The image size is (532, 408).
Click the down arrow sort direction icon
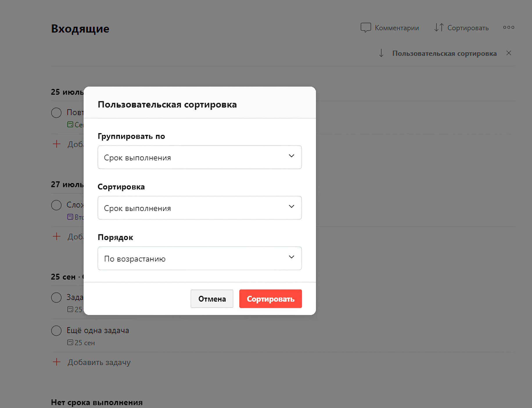pyautogui.click(x=381, y=53)
